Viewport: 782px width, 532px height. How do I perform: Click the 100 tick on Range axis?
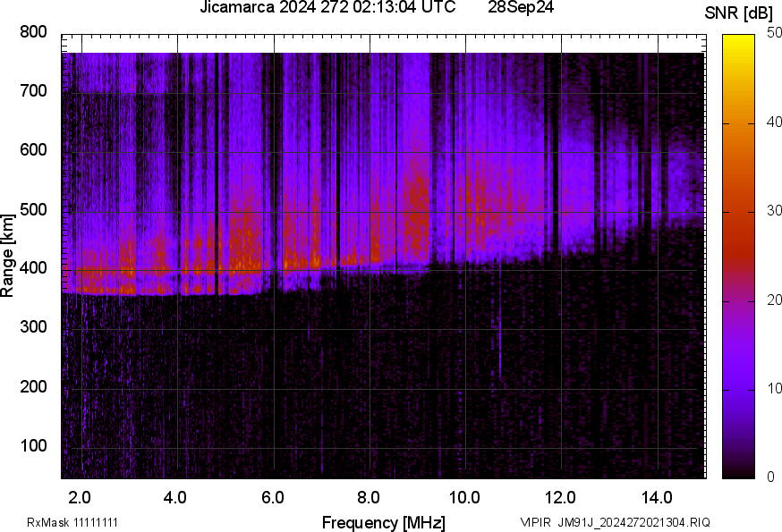pyautogui.click(x=33, y=446)
